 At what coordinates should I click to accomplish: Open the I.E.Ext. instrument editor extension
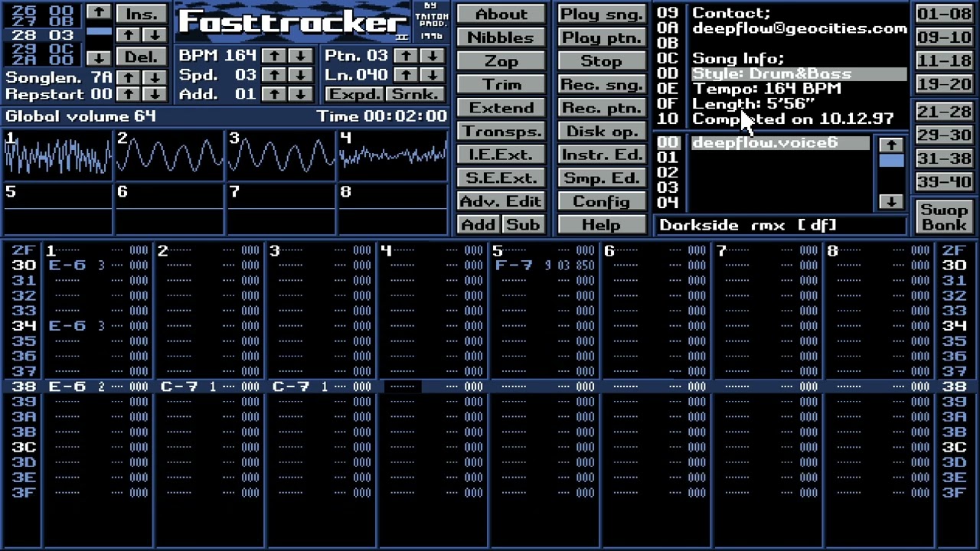pyautogui.click(x=501, y=155)
